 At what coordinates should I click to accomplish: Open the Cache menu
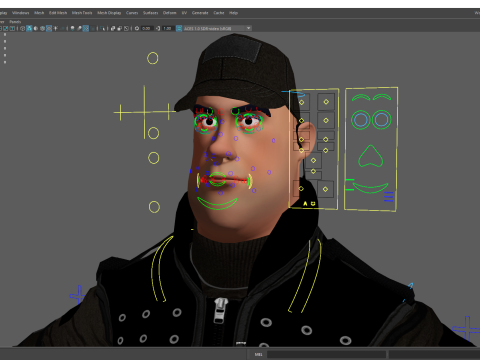pos(219,13)
